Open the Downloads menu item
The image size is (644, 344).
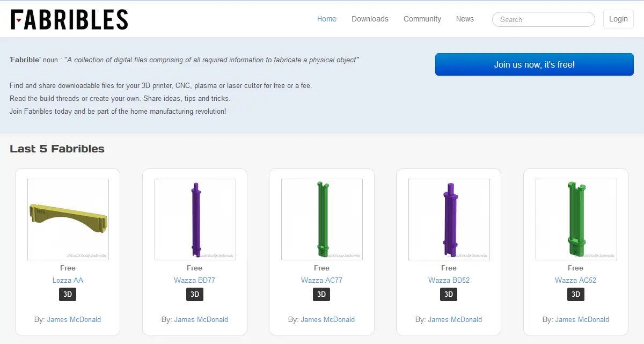pos(370,19)
